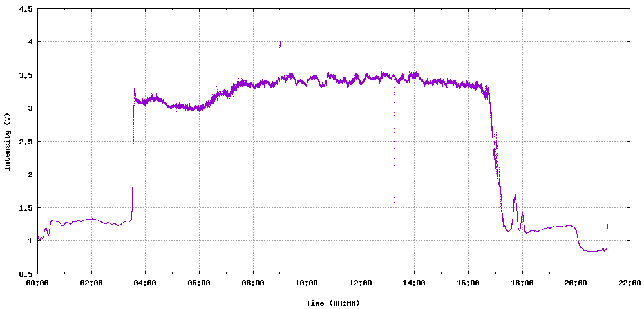The image size is (644, 309).
Task: Click the 12:00 x-axis tick label
Action: [x=360, y=283]
